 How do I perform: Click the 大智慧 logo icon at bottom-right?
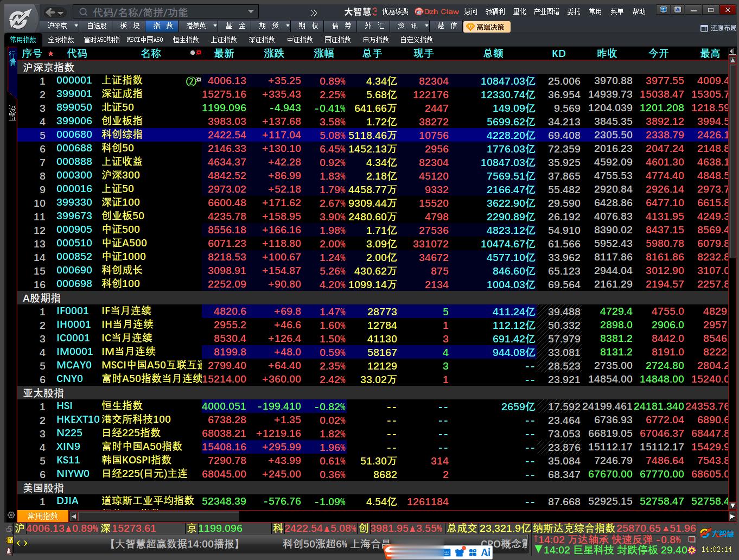717,534
